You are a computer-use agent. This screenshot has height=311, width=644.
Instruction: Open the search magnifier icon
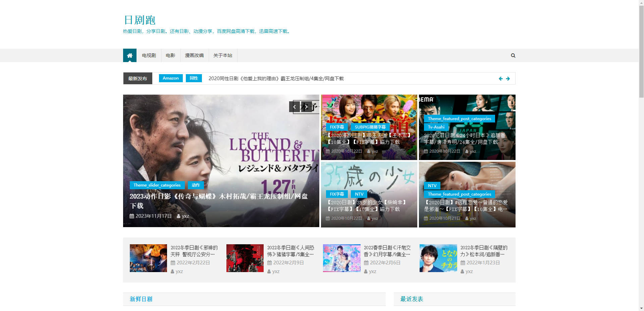(513, 55)
